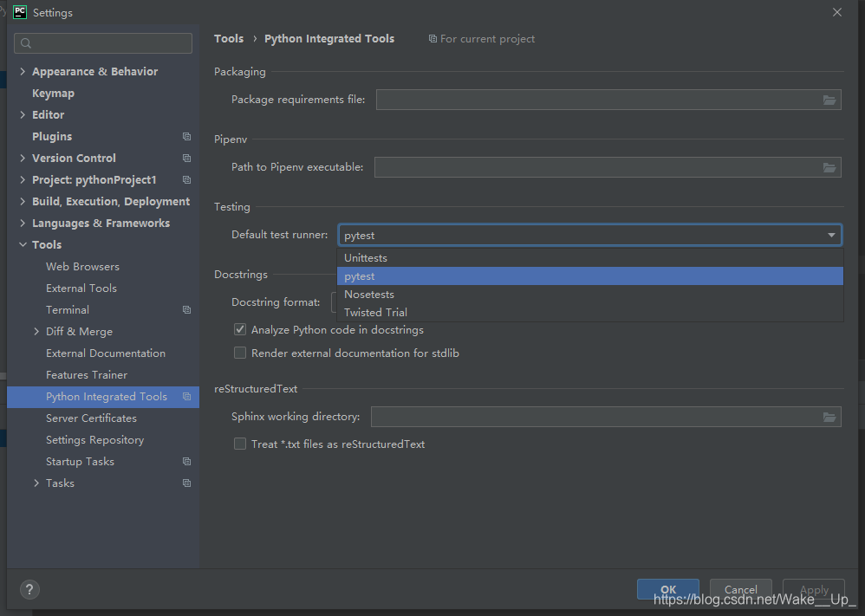Expand the Tasks node
This screenshot has height=616, width=865.
(x=36, y=483)
